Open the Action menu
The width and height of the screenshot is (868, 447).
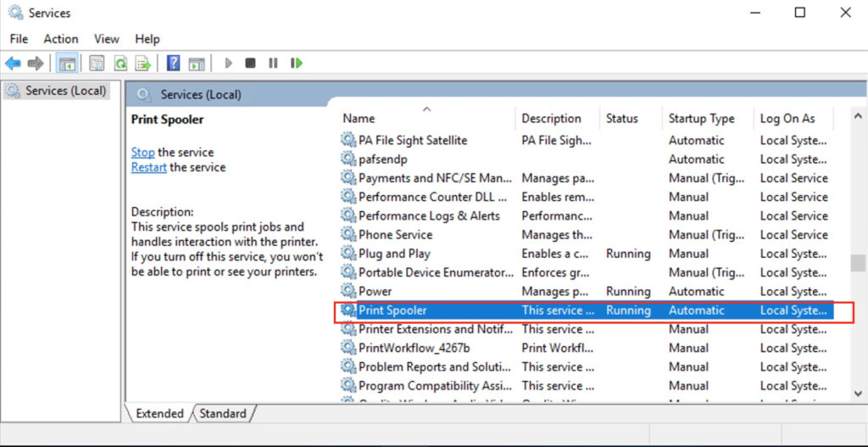tap(61, 39)
